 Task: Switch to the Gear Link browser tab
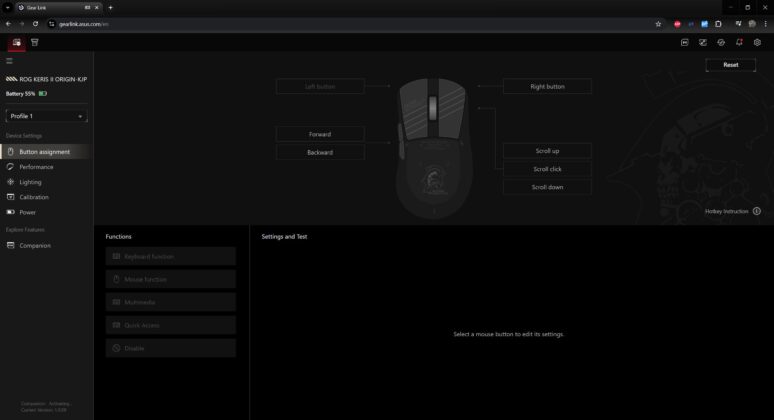point(58,7)
